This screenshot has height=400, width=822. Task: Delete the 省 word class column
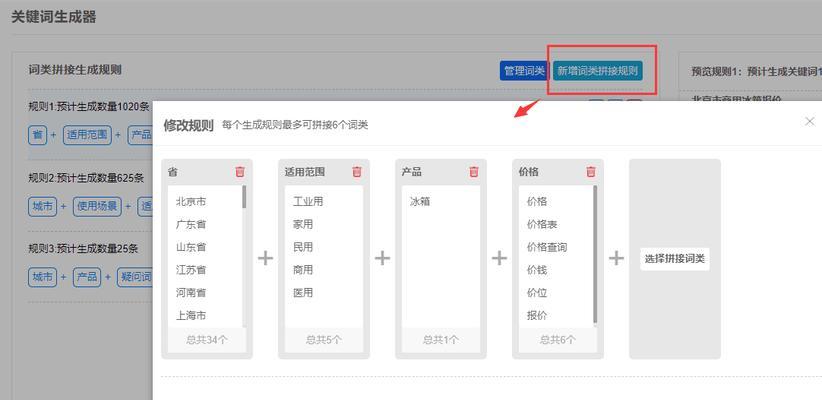(x=240, y=171)
